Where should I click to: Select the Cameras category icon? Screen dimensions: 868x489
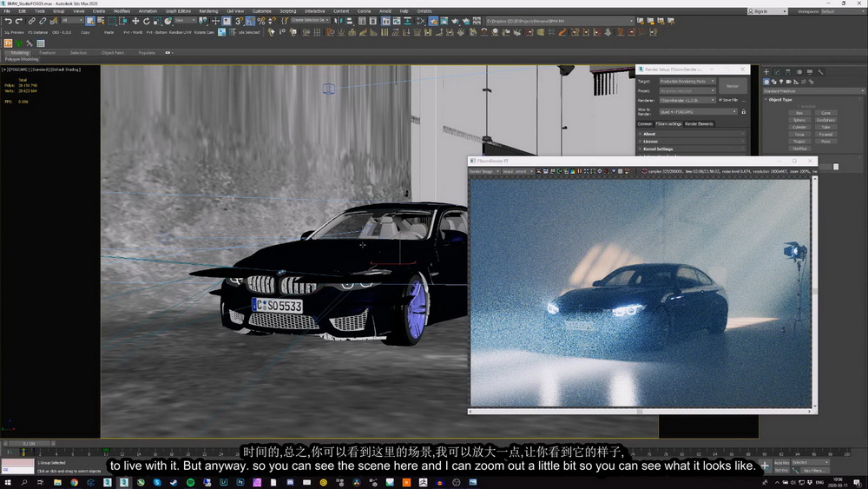[x=789, y=82]
